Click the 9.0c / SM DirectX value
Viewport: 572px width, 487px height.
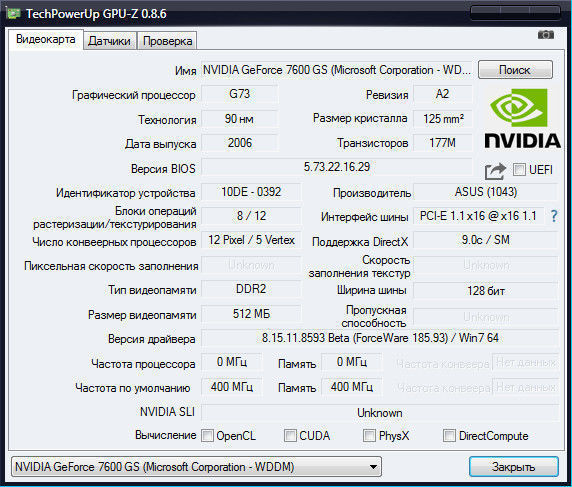[486, 240]
